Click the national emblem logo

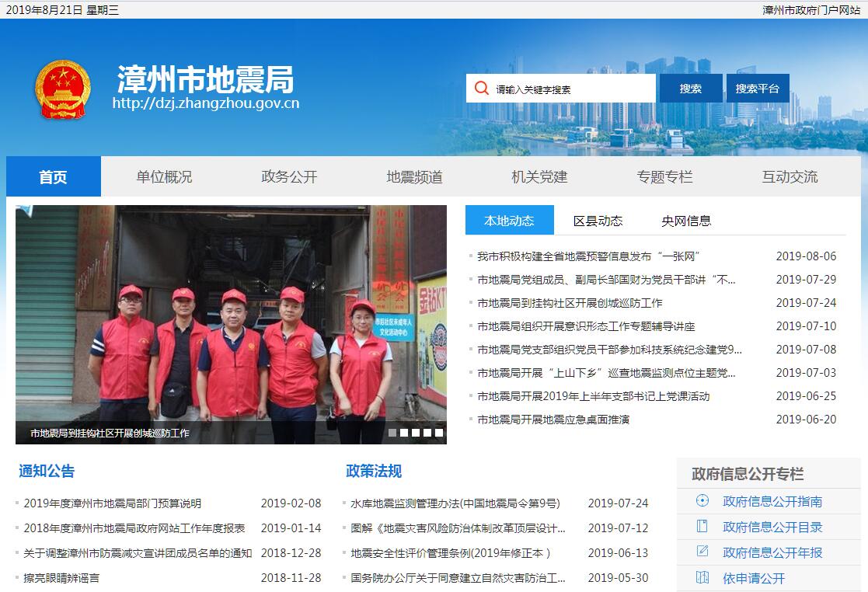[63, 89]
